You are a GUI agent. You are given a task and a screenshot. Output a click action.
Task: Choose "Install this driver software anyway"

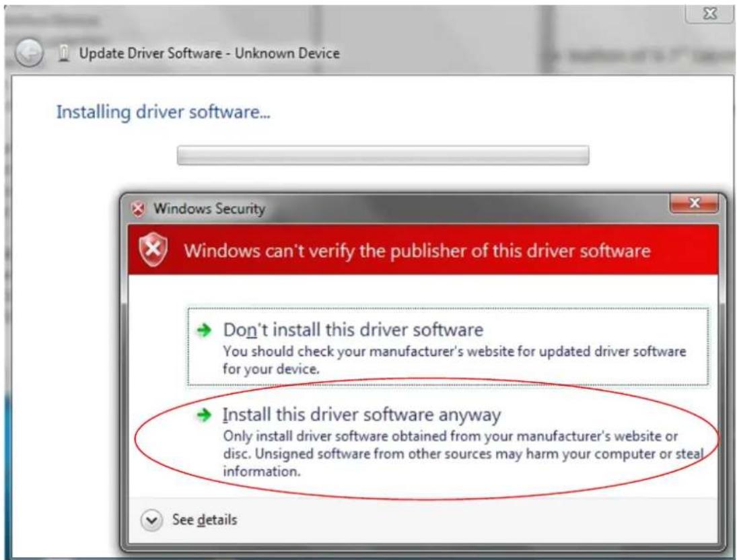click(448, 442)
